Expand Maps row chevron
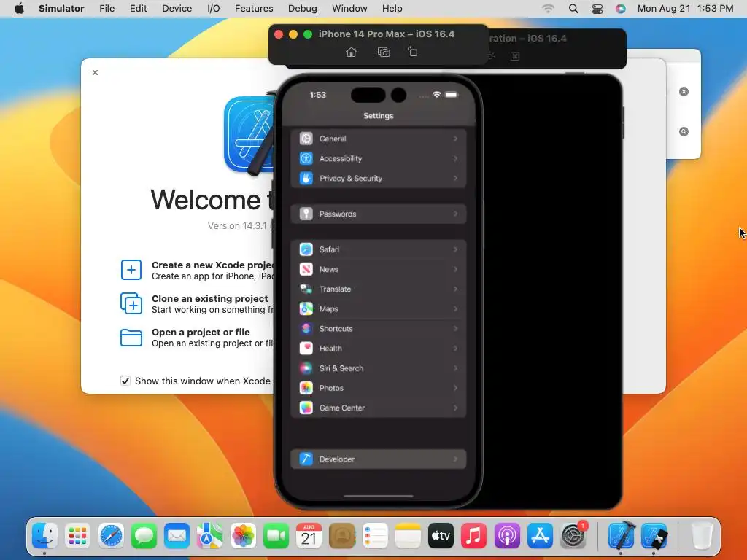The image size is (747, 560). click(455, 308)
